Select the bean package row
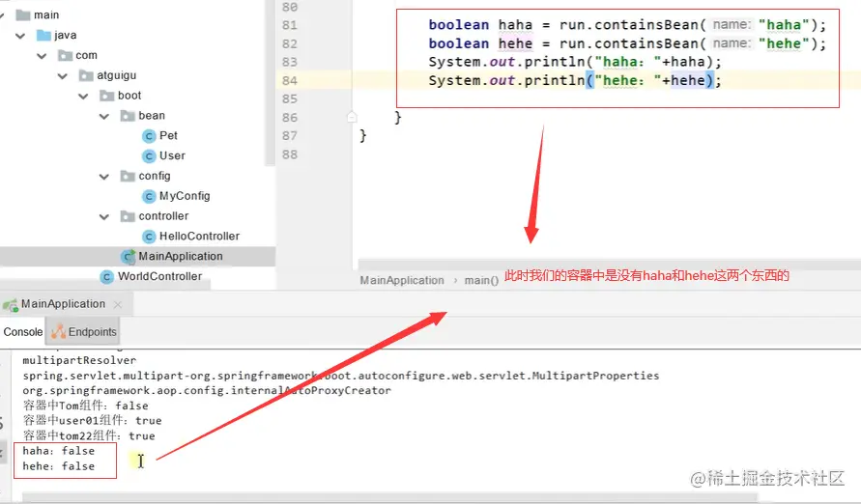Viewport: 861px width, 504px height. [152, 115]
